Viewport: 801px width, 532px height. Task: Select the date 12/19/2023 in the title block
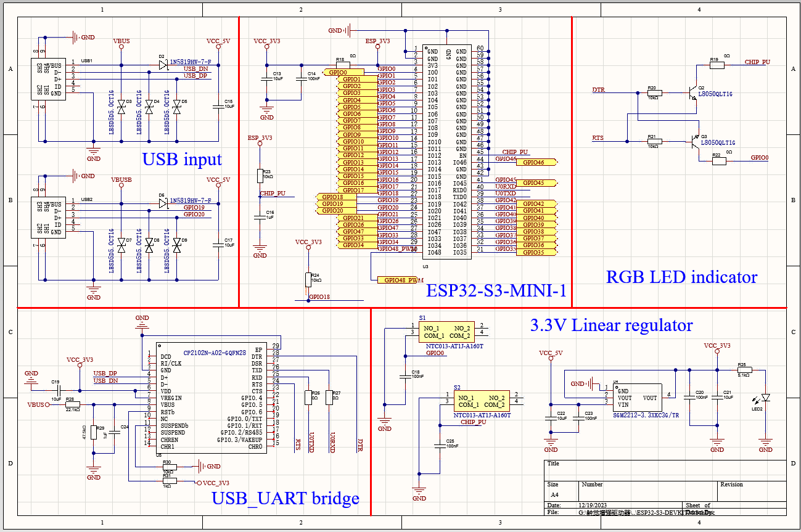[x=593, y=505]
